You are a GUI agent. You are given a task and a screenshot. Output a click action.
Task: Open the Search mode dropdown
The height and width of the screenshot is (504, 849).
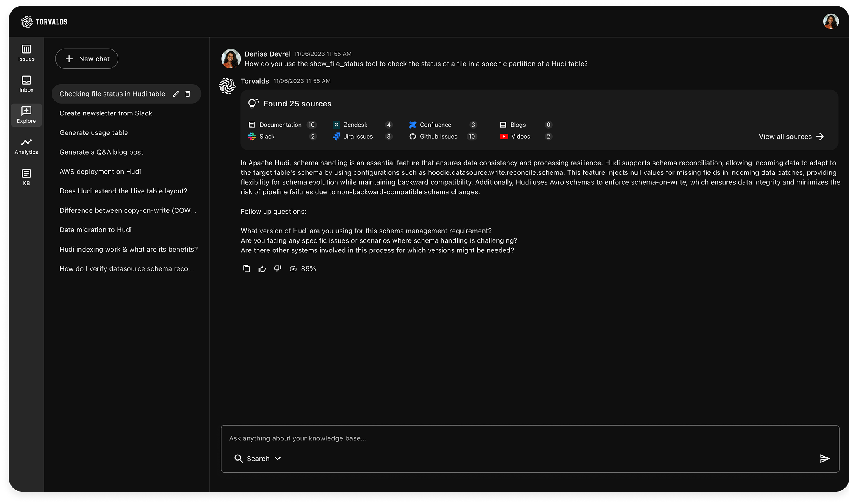coord(258,459)
